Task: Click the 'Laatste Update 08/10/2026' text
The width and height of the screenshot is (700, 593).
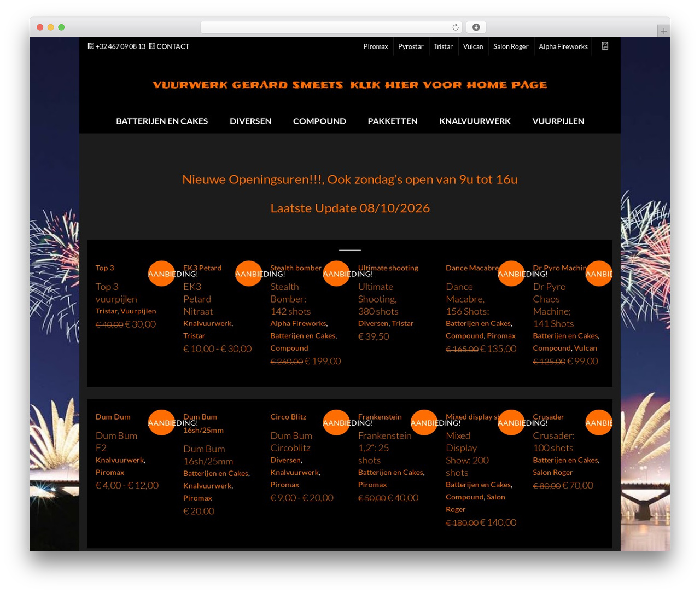Action: (x=350, y=208)
